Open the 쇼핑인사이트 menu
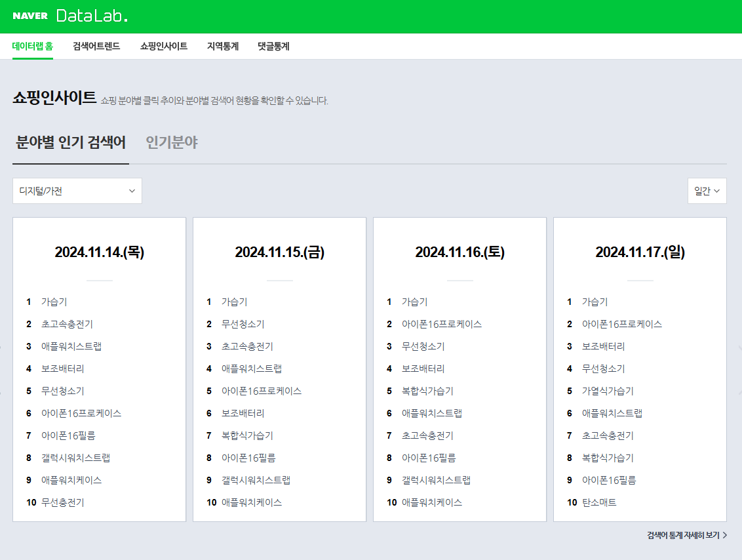This screenshot has height=560, width=742. pos(163,47)
